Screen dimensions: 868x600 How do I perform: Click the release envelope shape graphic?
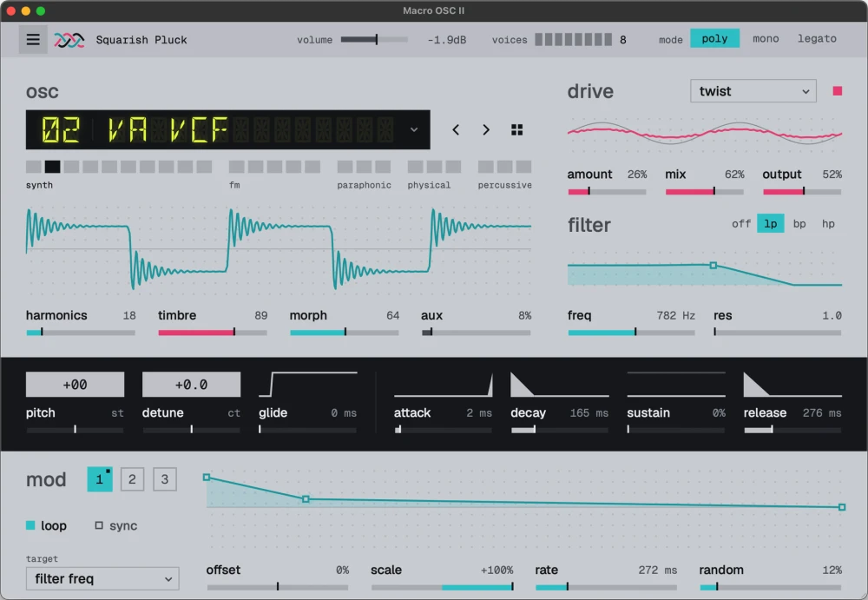coord(792,384)
